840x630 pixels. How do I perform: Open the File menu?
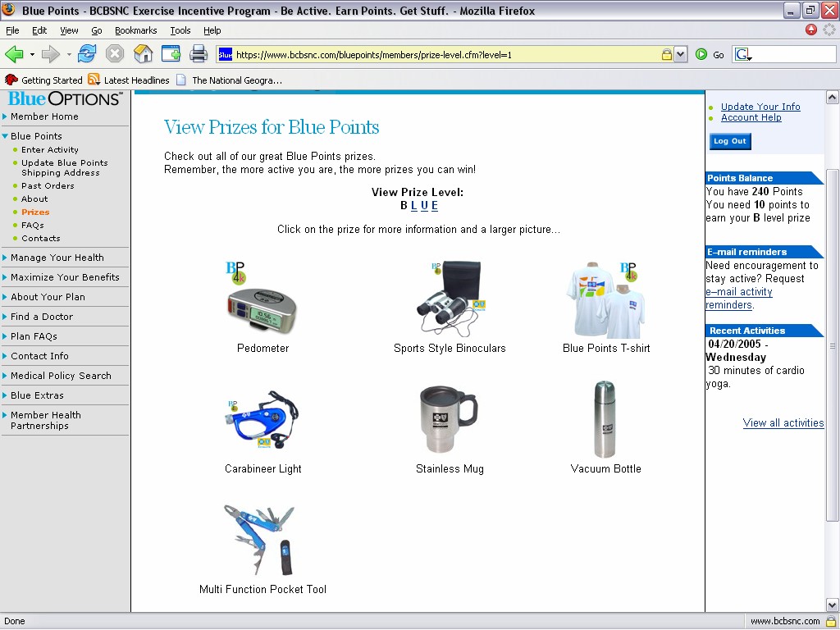12,30
